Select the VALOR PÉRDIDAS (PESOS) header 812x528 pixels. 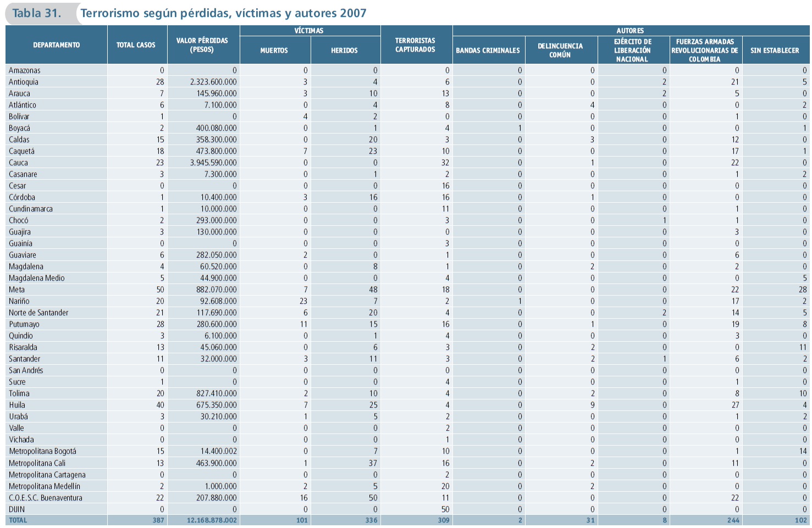(x=202, y=45)
